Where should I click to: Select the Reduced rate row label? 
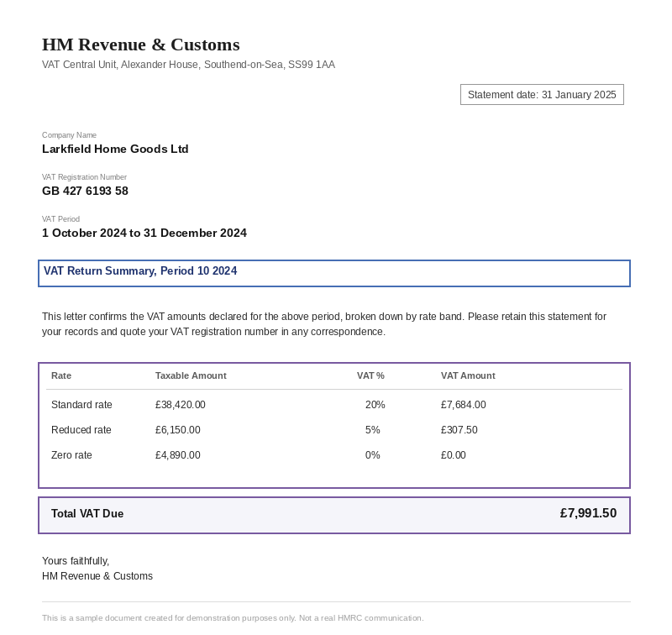[81, 430]
